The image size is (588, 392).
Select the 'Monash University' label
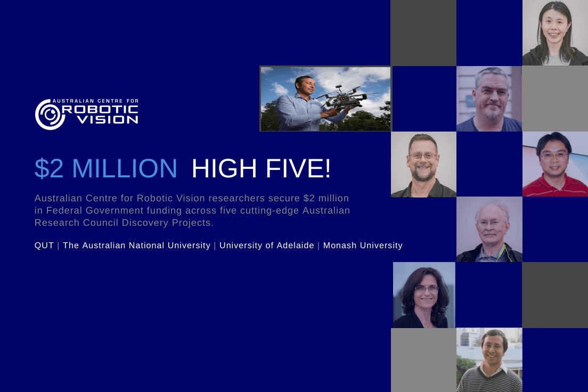pyautogui.click(x=363, y=246)
